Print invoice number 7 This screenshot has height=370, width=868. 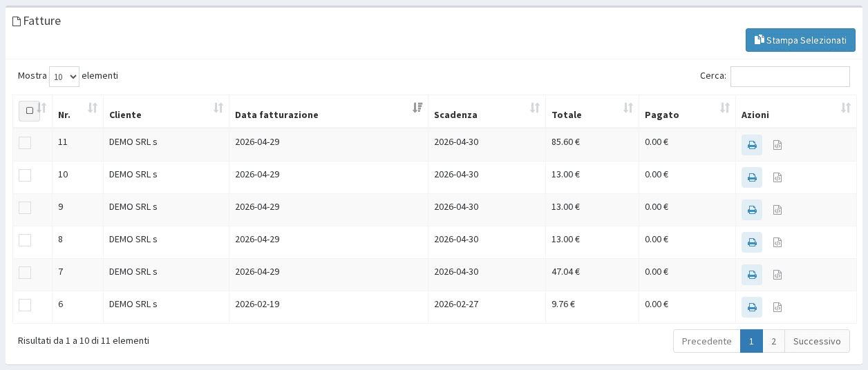[752, 275]
